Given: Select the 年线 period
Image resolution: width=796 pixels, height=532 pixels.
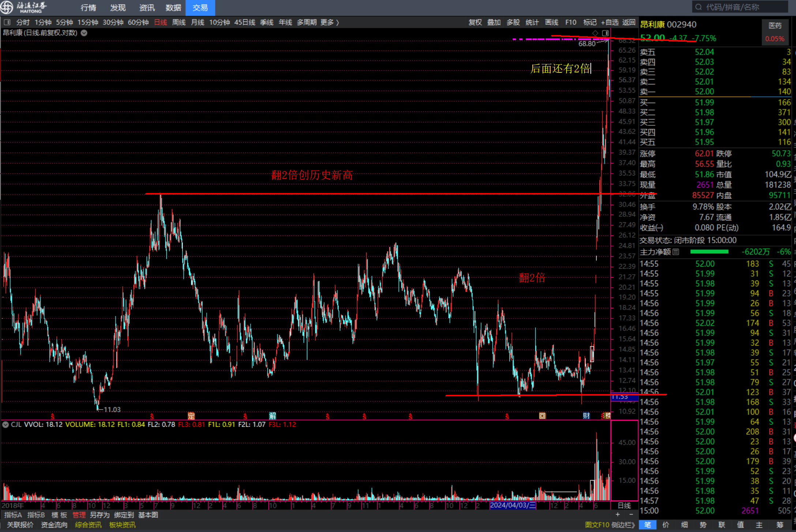Looking at the screenshot, I should (285, 22).
